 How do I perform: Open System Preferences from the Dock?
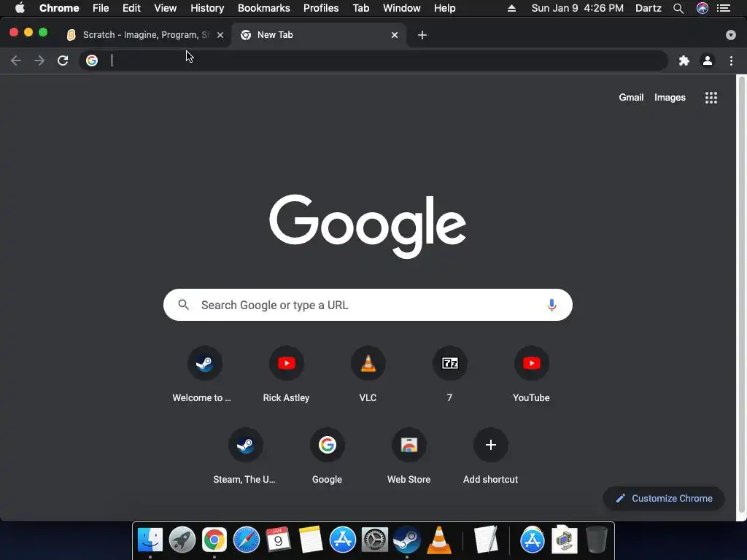374,540
